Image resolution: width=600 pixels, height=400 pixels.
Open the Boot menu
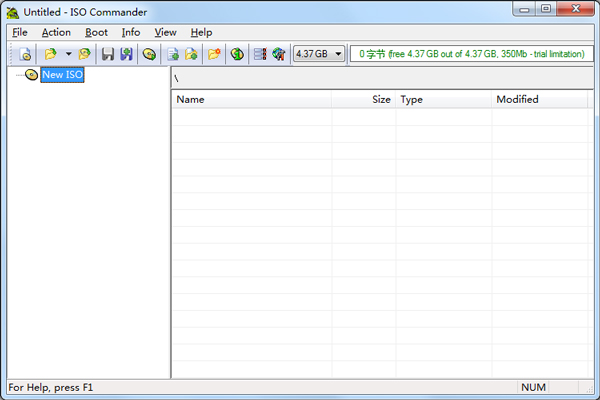pyautogui.click(x=96, y=33)
